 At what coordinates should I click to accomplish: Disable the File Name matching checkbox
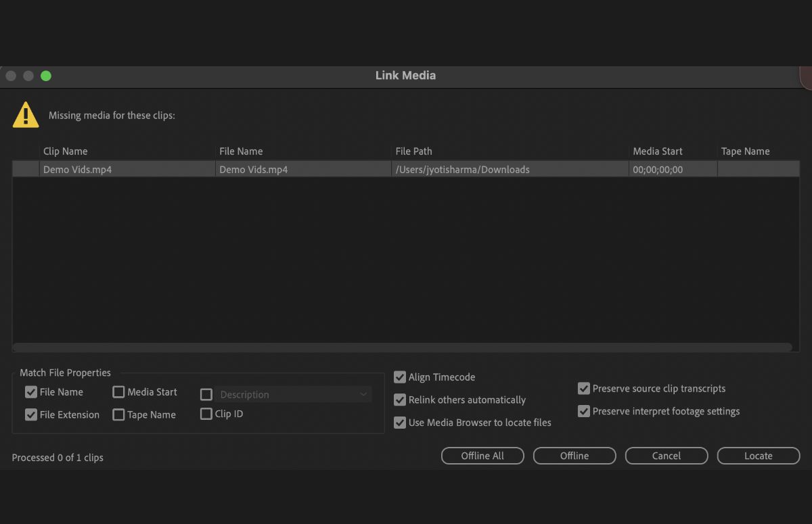31,391
